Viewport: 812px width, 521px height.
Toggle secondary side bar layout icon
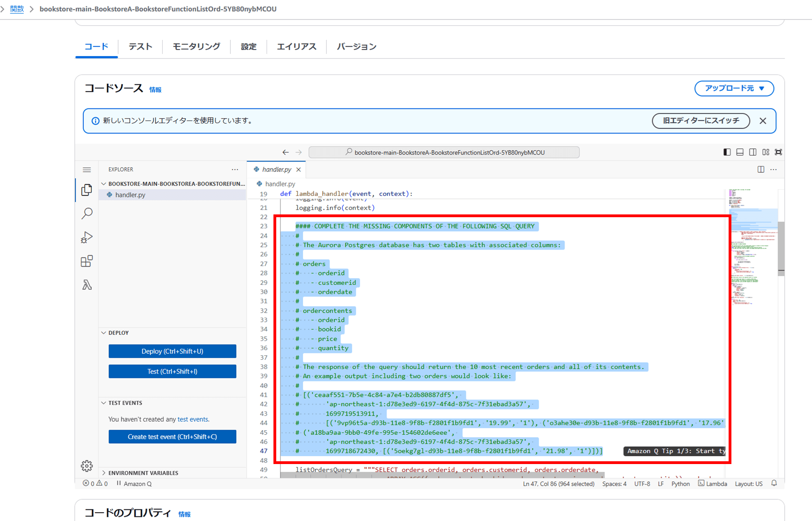point(753,152)
